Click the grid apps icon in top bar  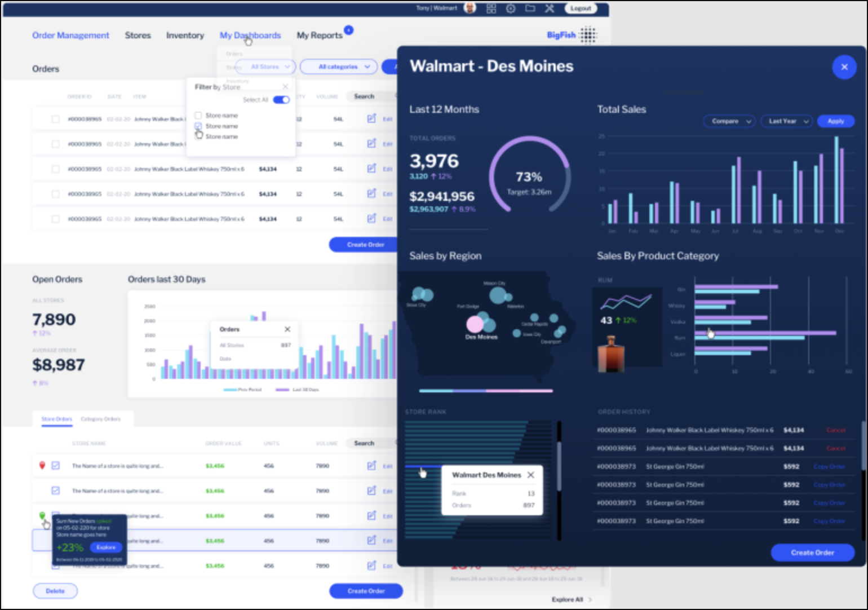click(491, 8)
